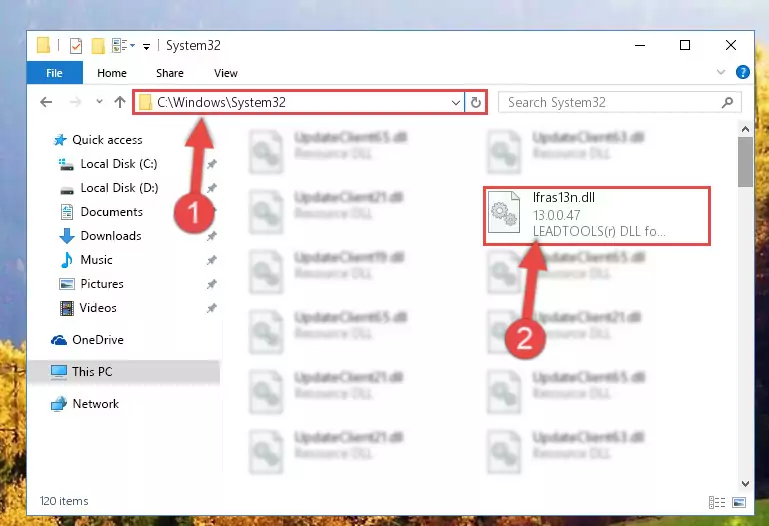Click the pin icon next to Pictures
The width and height of the screenshot is (769, 526).
click(211, 284)
